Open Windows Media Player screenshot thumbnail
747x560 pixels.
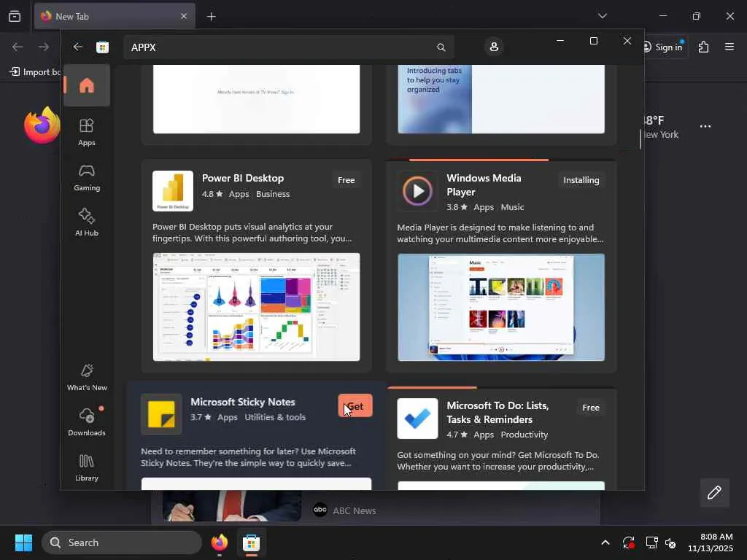pyautogui.click(x=501, y=307)
